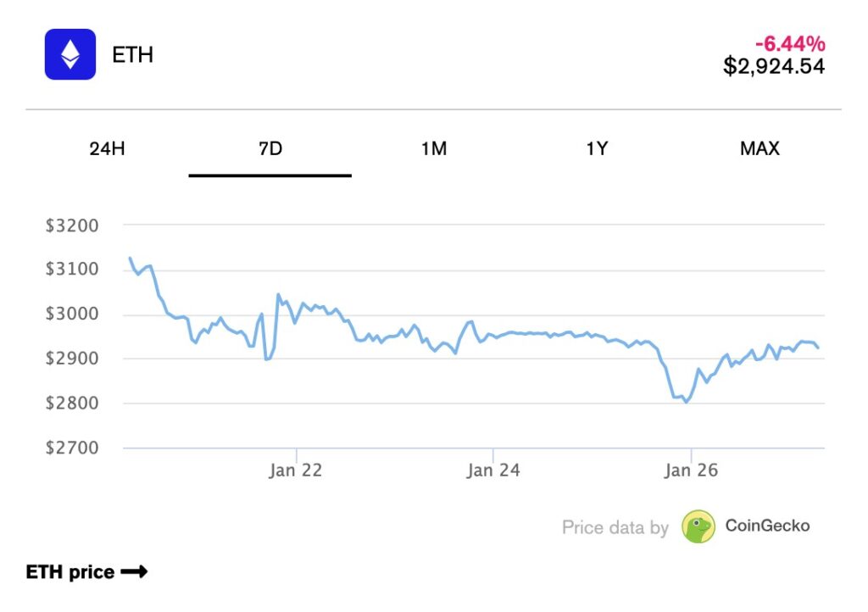This screenshot has height=612, width=868.
Task: Click the CoinGecko name link
Action: click(767, 526)
